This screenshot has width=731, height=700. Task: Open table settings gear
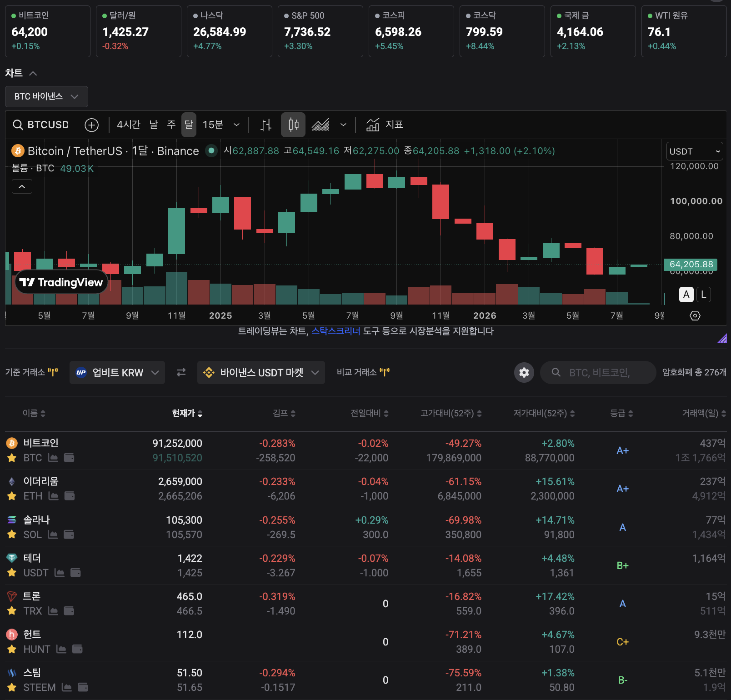[x=524, y=373]
